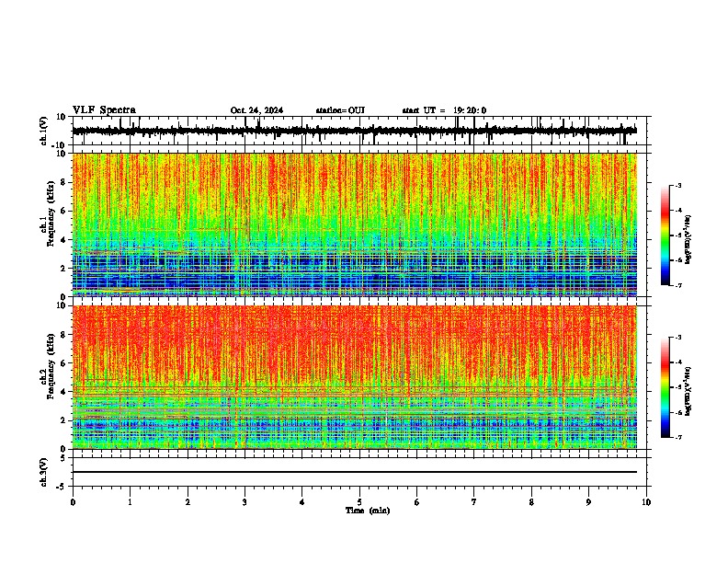This screenshot has height=563, width=728.
Task: Click time axis tick label "10" at the far right
Action: point(646,502)
